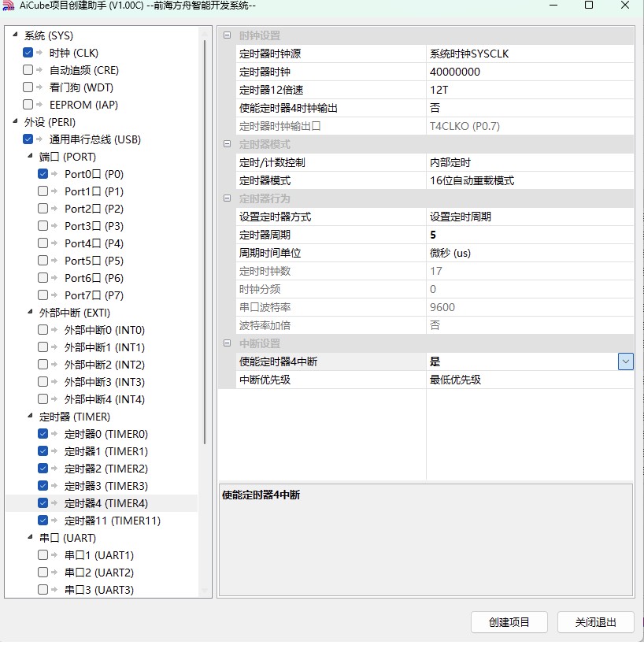Screen dimensions: 644x645
Task: Click the 关闭退出 button
Action: coord(595,622)
